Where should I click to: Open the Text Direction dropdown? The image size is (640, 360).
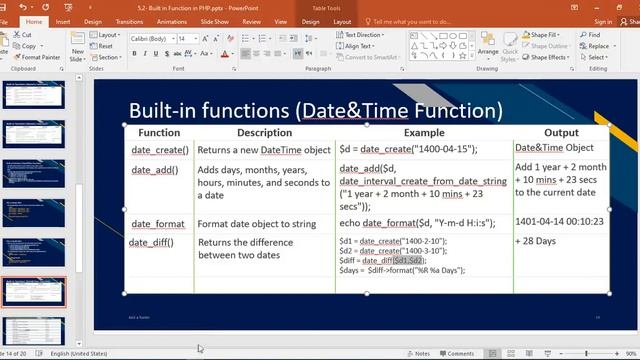click(360, 35)
